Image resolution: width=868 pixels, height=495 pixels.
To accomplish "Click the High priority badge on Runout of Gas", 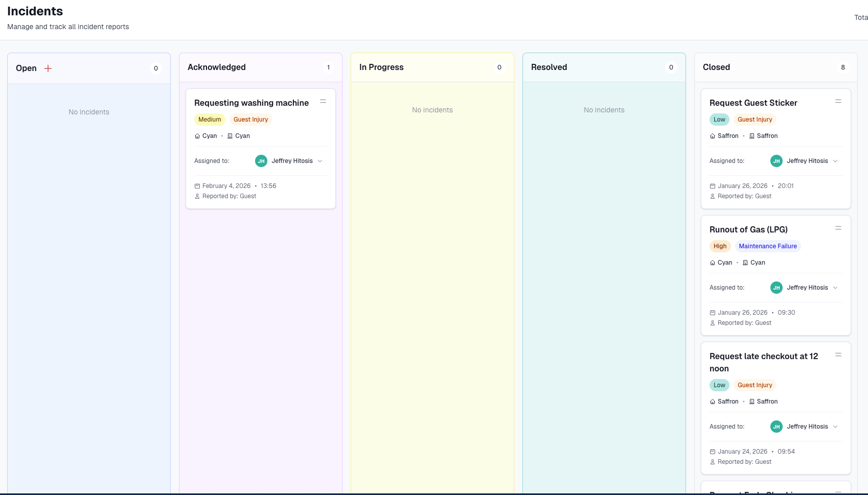I will click(720, 246).
